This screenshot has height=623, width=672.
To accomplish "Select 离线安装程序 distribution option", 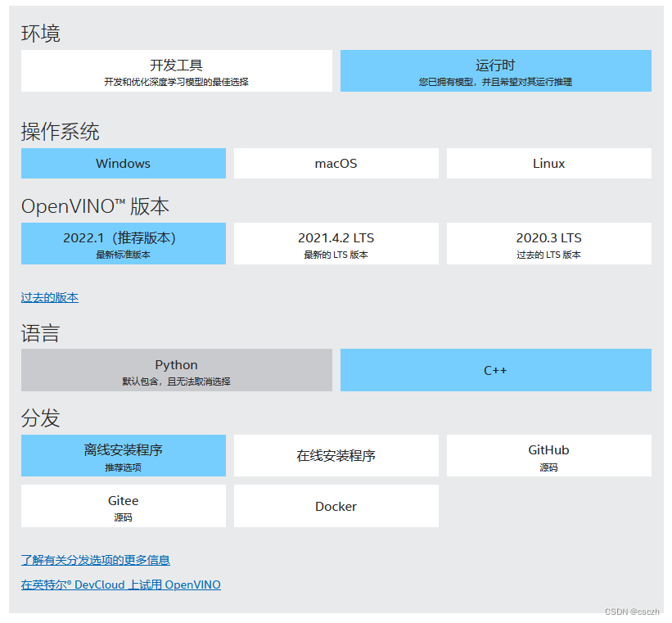I will (x=124, y=456).
